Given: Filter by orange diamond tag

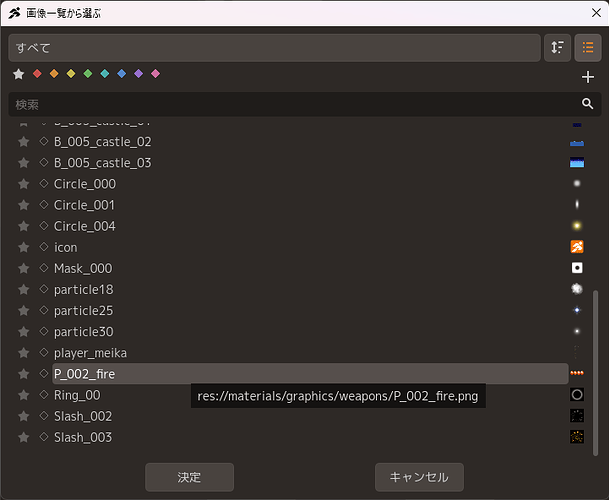Looking at the screenshot, I should point(54,73).
